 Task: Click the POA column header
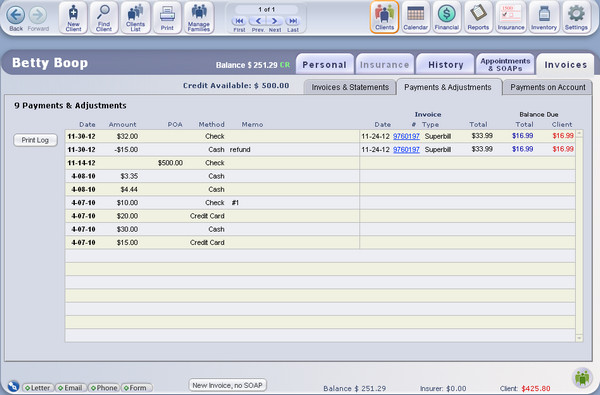(x=175, y=124)
